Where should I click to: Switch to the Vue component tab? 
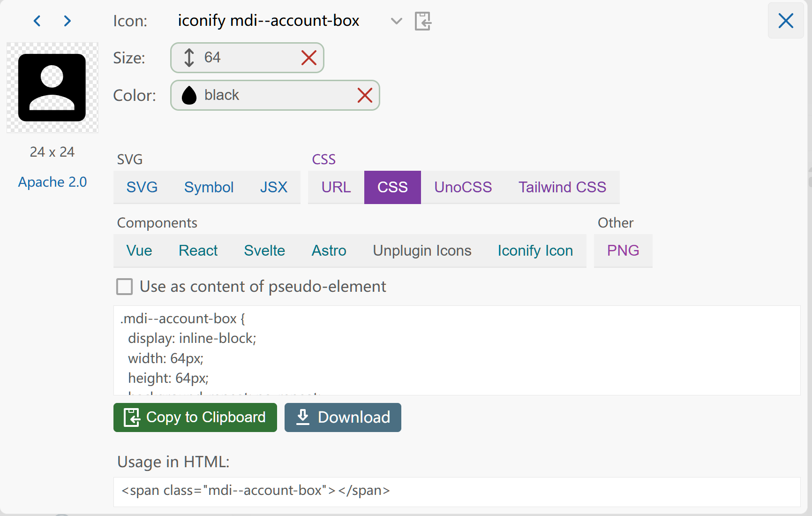[x=139, y=250]
